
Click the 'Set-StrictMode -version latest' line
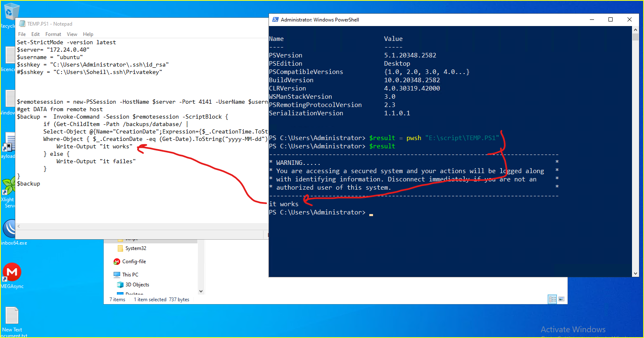coord(66,42)
